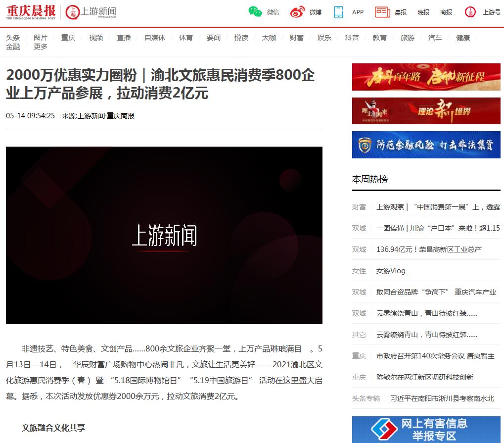The image size is (504, 443).
Task: Select 直播 in the navigation bar
Action: pos(124,38)
